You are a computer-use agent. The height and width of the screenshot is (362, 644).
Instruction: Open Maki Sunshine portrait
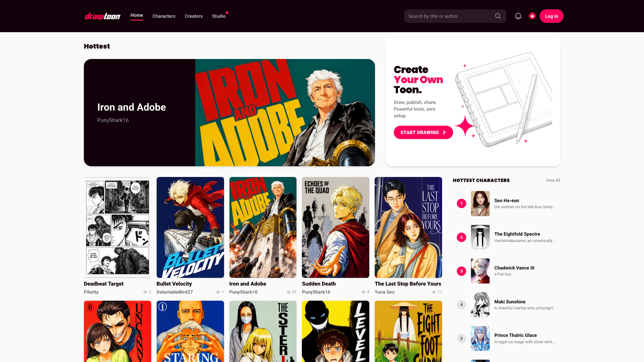(480, 305)
